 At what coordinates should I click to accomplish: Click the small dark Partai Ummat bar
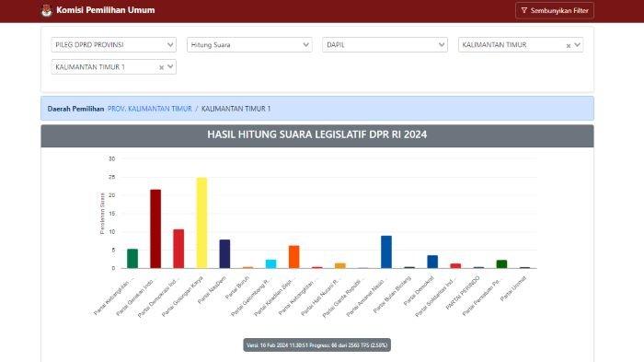524,267
